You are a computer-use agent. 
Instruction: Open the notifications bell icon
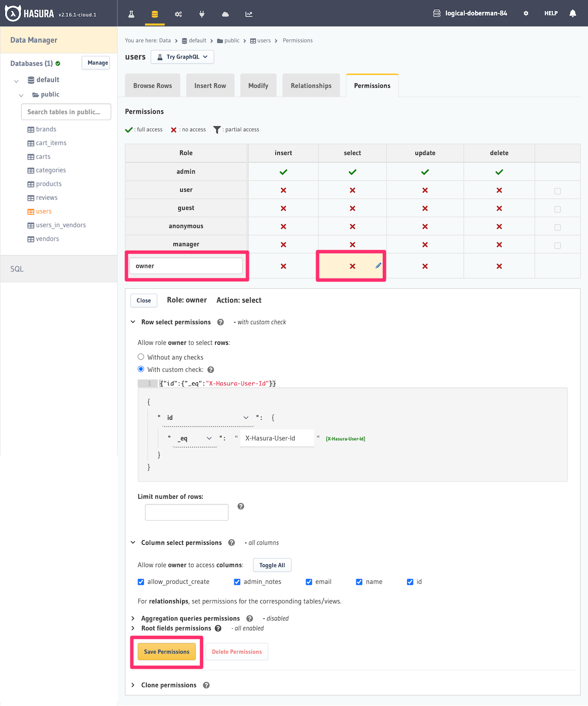pyautogui.click(x=572, y=13)
